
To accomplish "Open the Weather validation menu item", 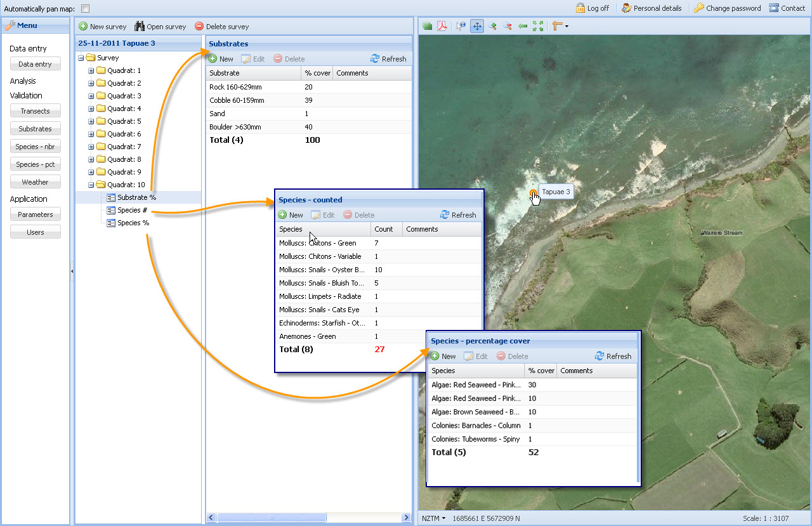I will [35, 182].
